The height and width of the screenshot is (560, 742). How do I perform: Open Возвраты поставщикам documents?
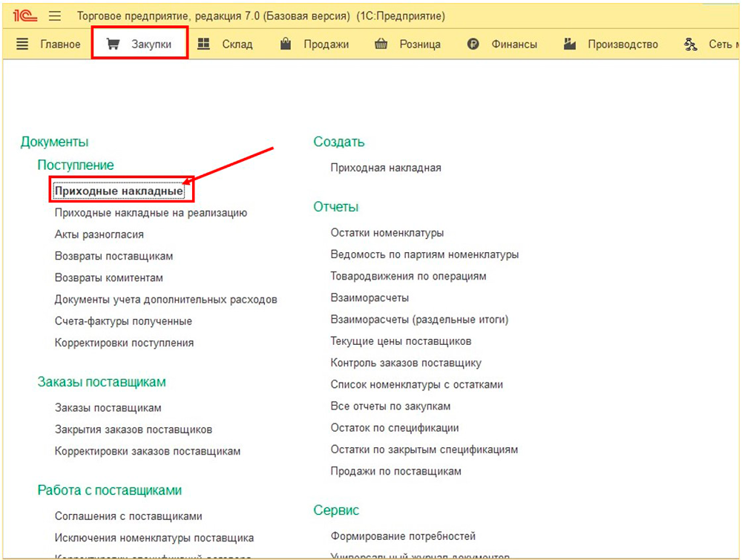click(x=114, y=256)
